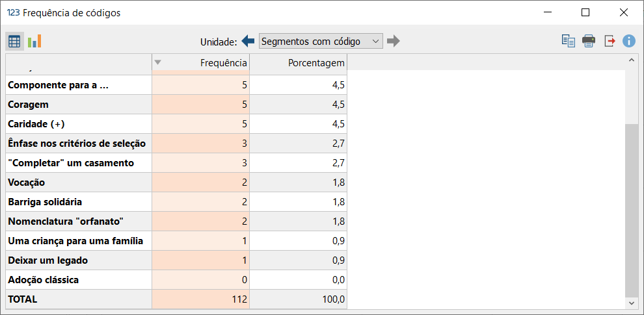
Task: Select the Vocação code row
Action: click(176, 183)
